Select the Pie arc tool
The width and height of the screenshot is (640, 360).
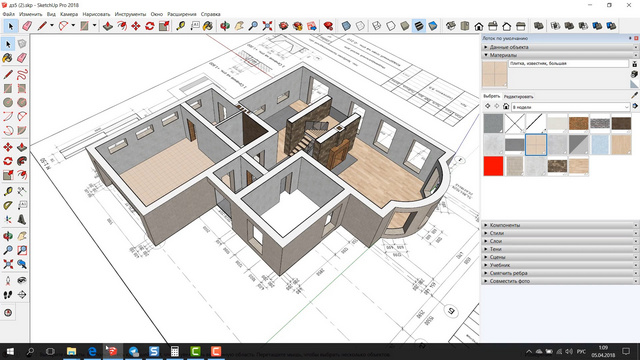pyautogui.click(x=22, y=130)
